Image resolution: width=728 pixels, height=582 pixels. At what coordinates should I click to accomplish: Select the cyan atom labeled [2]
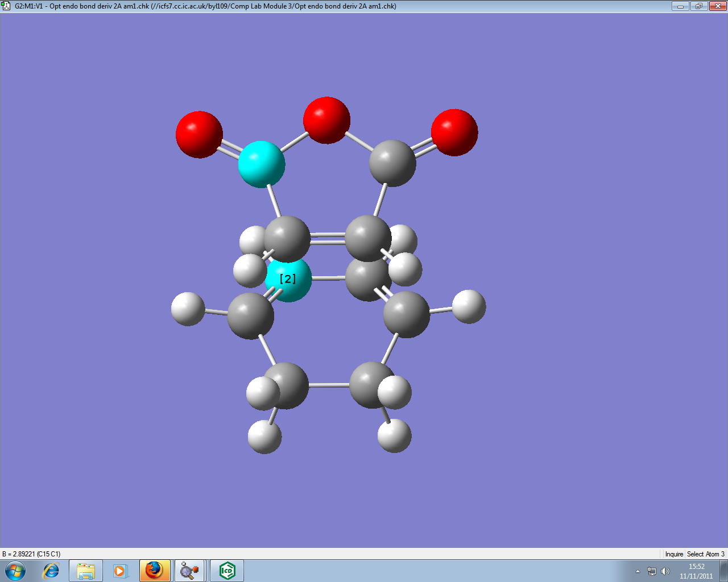[x=288, y=278]
